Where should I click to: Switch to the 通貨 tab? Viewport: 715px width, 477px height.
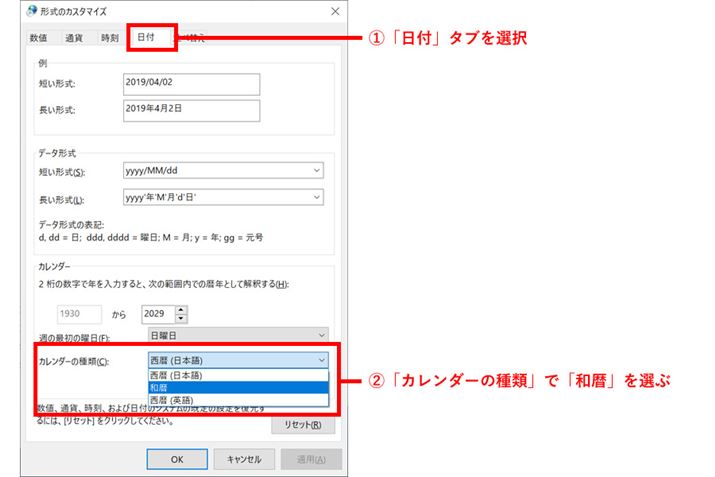[74, 38]
